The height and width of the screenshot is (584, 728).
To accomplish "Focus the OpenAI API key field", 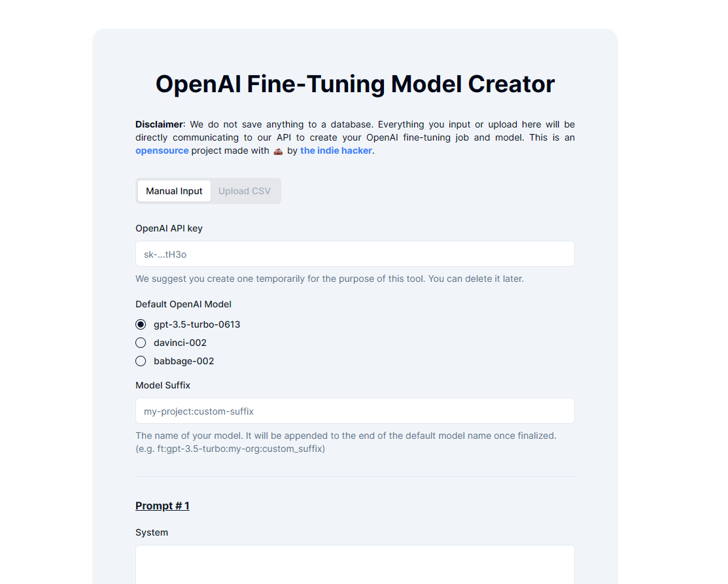I will point(355,254).
